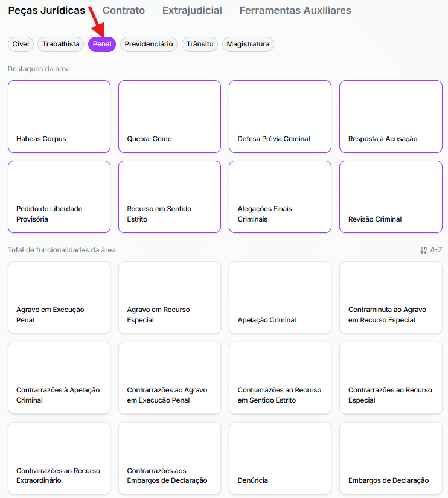
Task: Select the Cível area filter chip
Action: (x=21, y=44)
